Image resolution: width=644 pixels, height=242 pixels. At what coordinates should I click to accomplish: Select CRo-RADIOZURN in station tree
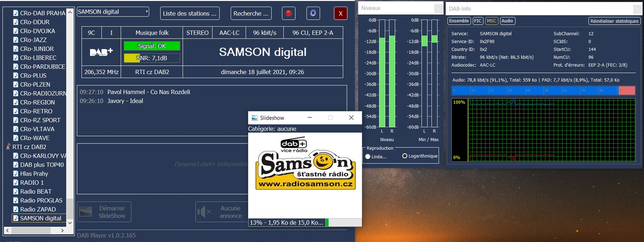click(42, 93)
